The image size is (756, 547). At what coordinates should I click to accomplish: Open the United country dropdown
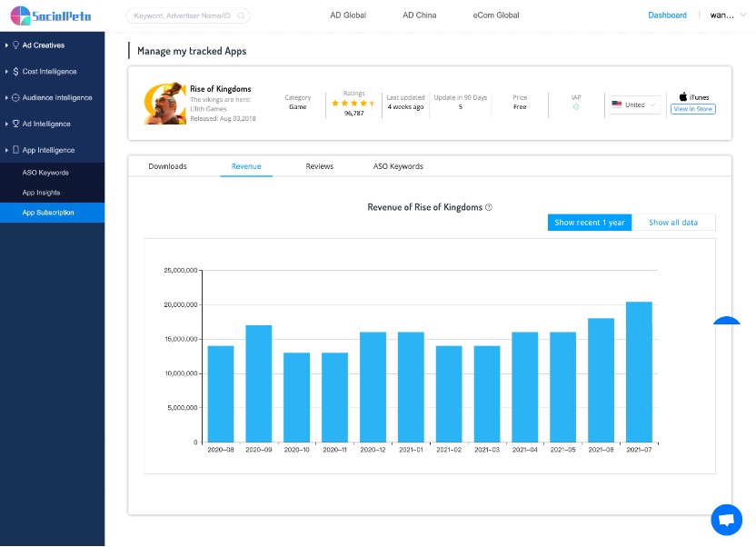(634, 104)
